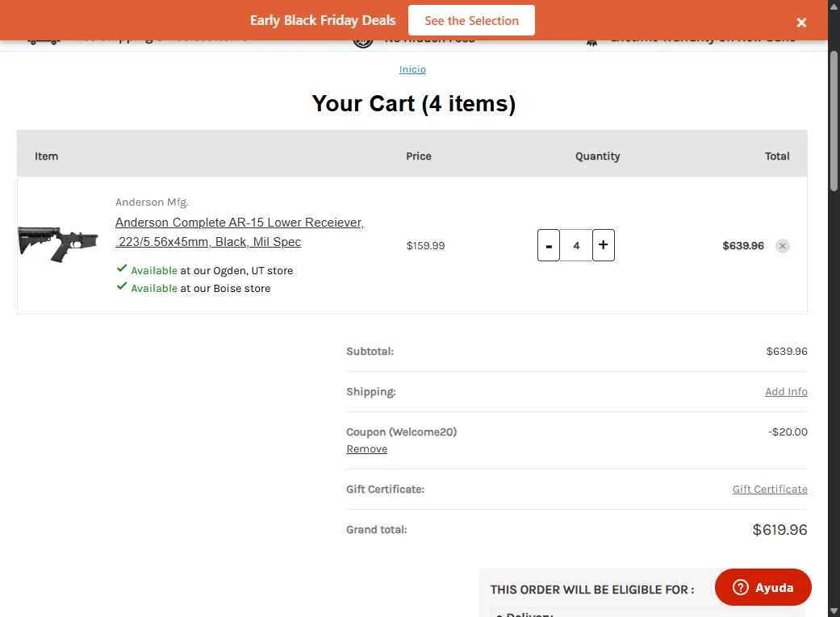View the AR-15 lower receiver product thumbnail
Viewport: 840px width, 617px height.
tap(58, 244)
